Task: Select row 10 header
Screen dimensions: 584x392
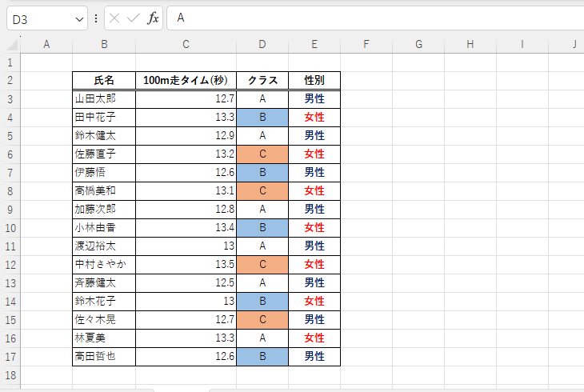Action: (10, 228)
